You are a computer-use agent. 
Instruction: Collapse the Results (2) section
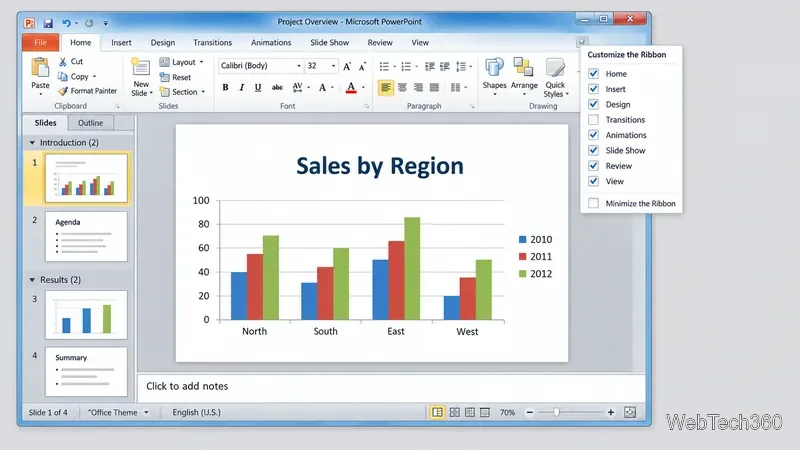[32, 280]
